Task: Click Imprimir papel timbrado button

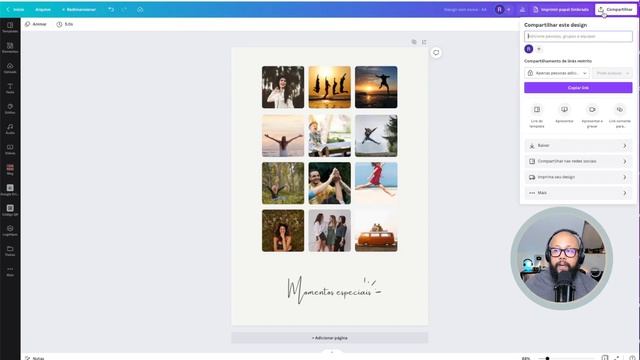Action: [x=561, y=9]
